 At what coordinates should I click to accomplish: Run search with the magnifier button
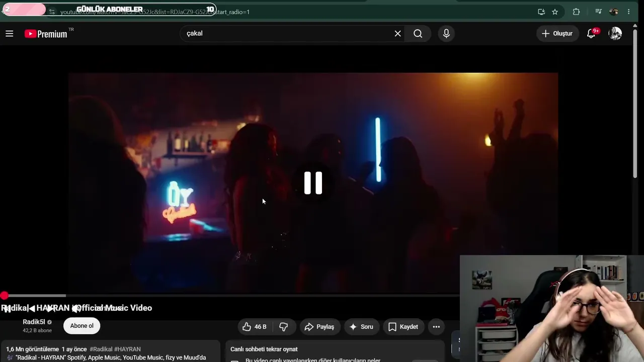pos(418,34)
